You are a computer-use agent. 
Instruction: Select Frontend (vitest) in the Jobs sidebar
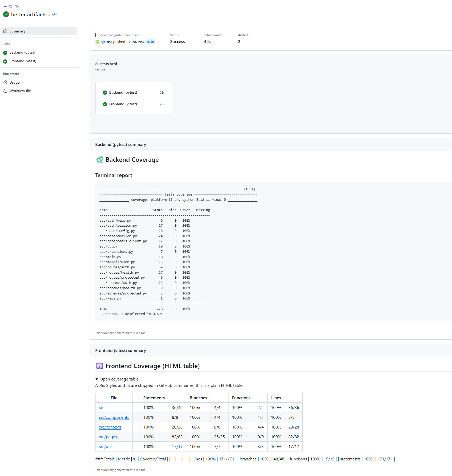23,61
